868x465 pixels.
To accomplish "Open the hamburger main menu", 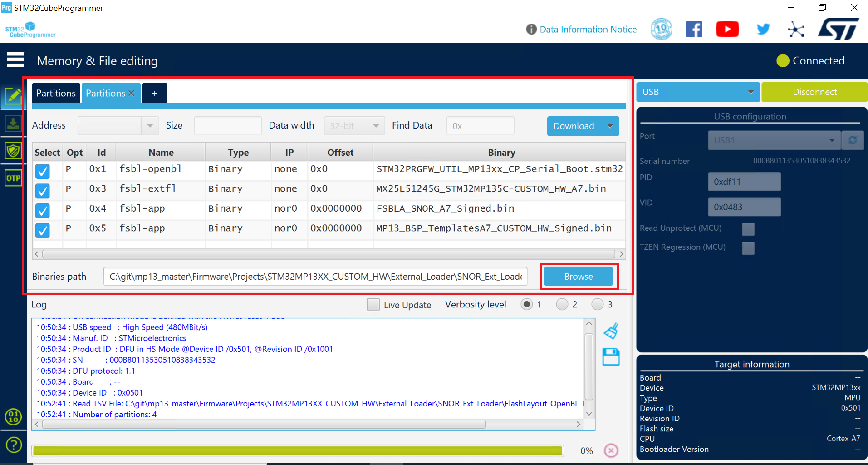I will click(x=15, y=59).
